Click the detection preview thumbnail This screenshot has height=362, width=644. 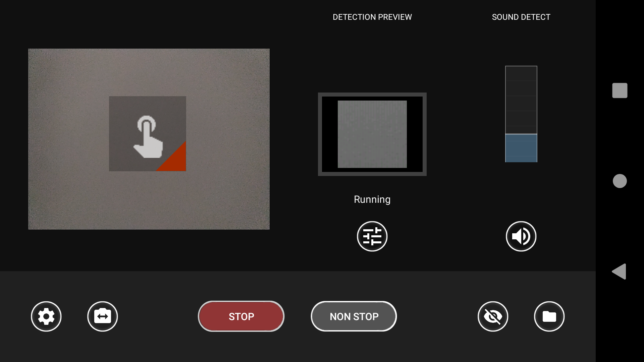coord(372,134)
